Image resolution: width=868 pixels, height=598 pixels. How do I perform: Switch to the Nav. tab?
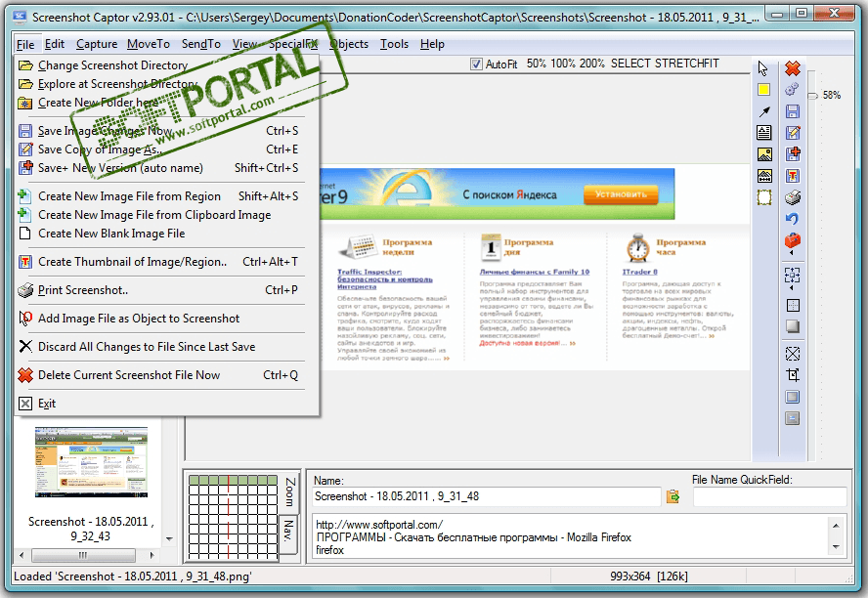(288, 533)
